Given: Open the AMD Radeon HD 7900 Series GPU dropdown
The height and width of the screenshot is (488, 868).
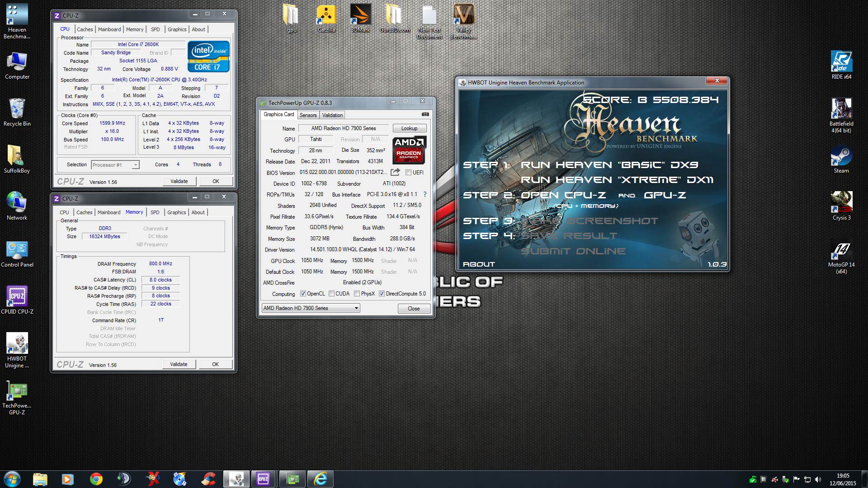Looking at the screenshot, I should [x=311, y=308].
